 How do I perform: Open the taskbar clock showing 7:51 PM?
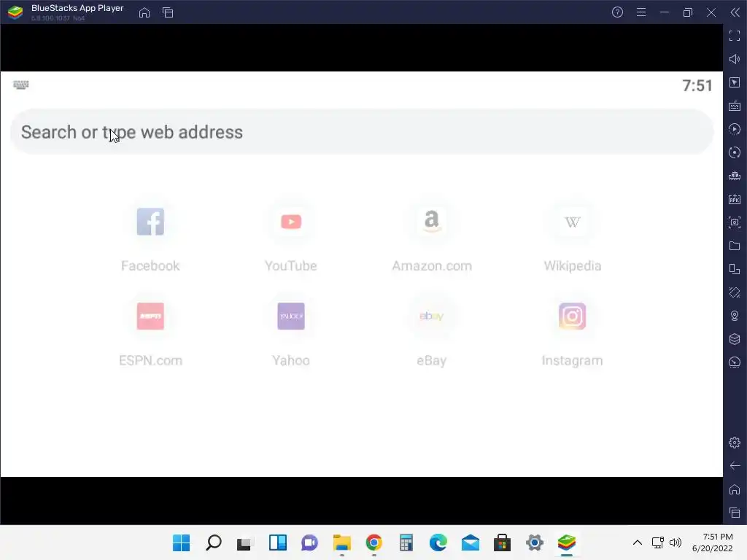[713, 542]
